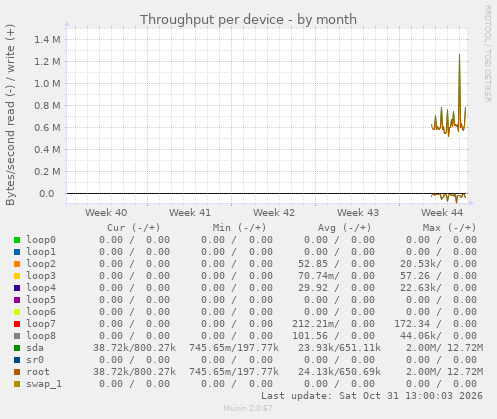Screen dimensions: 497x419
Task: Click the 0.6 M y-axis label
Action: pyautogui.click(x=47, y=128)
